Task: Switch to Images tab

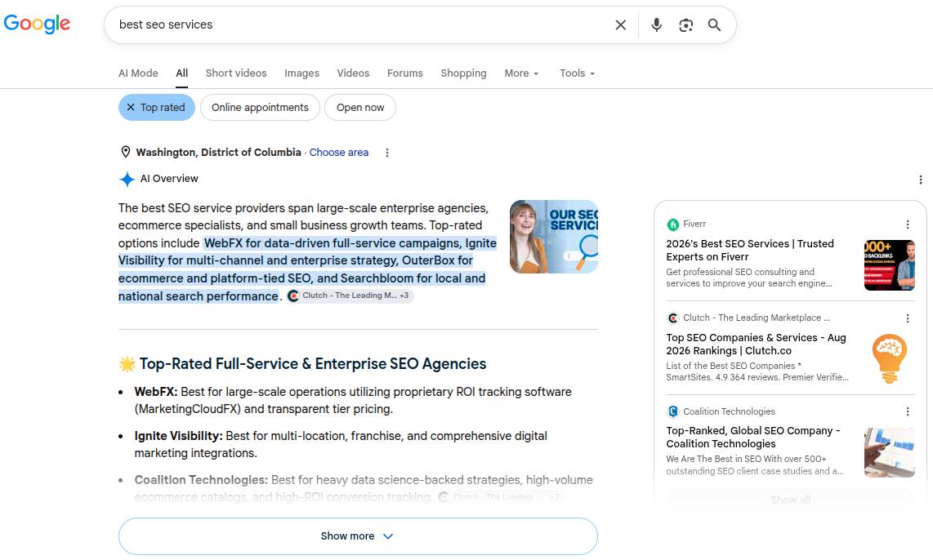Action: pos(301,73)
